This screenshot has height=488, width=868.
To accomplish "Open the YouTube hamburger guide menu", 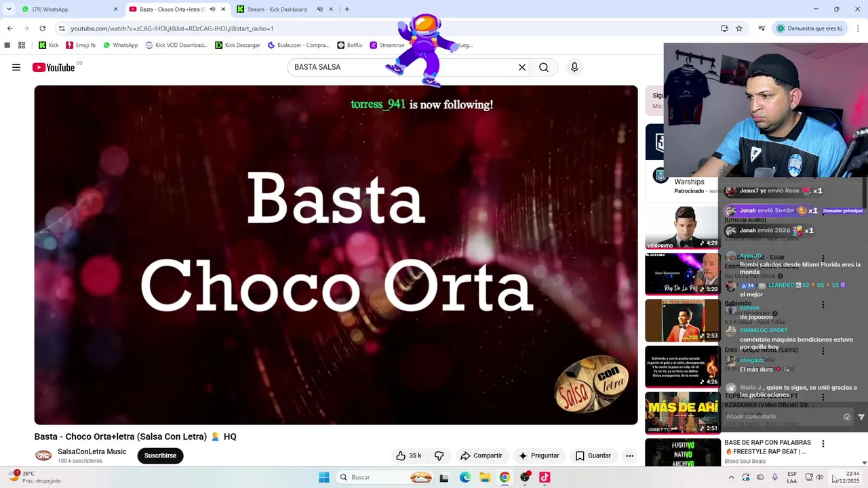I will pos(16,67).
